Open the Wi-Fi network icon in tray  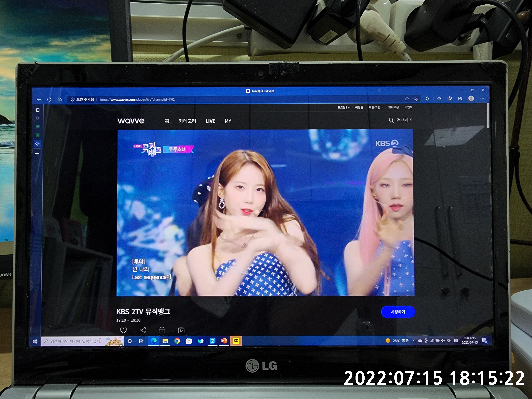coord(432,341)
